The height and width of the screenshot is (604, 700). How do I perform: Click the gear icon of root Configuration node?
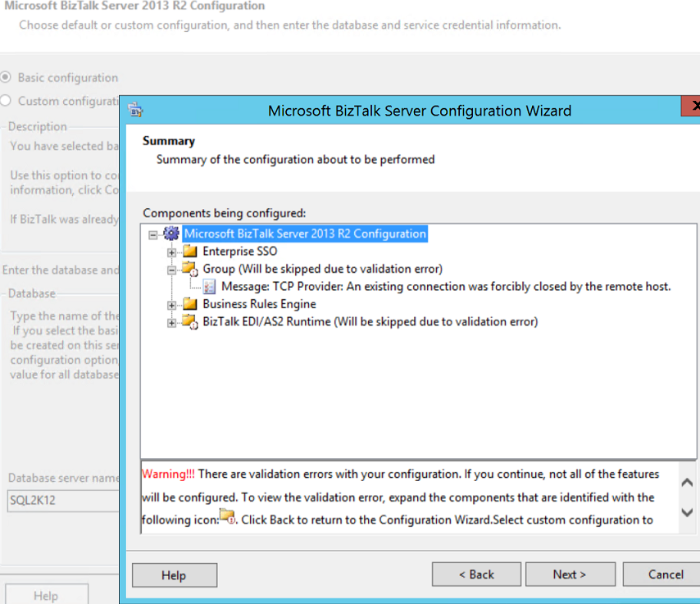click(171, 234)
